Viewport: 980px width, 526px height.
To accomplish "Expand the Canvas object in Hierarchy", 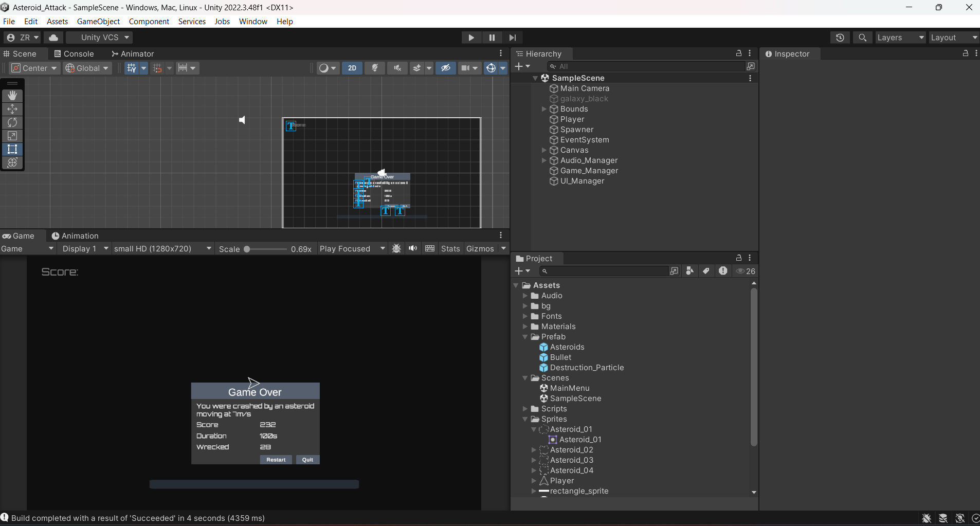I will [544, 150].
